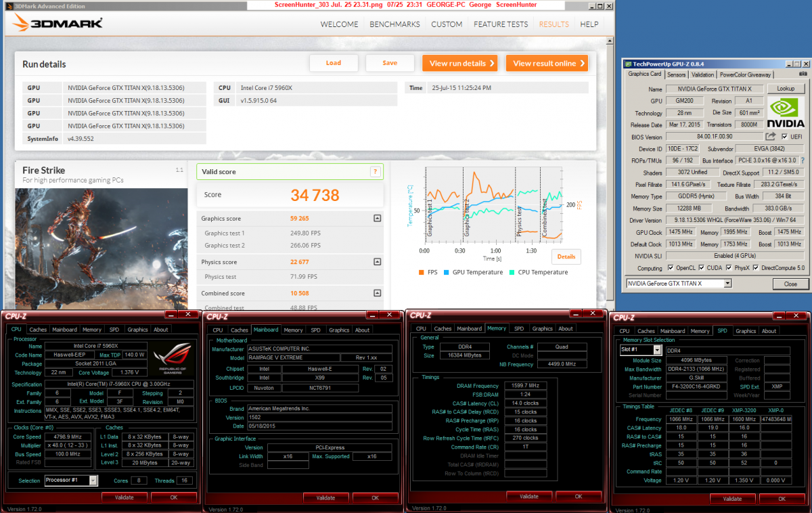This screenshot has height=513, width=812.
Task: Click Validate in the CPU-Z Memory window
Action: (x=530, y=496)
